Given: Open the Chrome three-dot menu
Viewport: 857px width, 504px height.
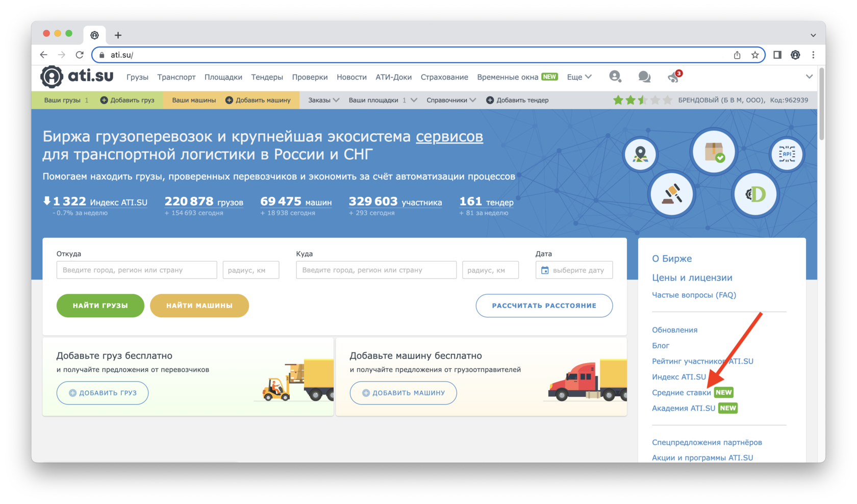Looking at the screenshot, I should 813,55.
